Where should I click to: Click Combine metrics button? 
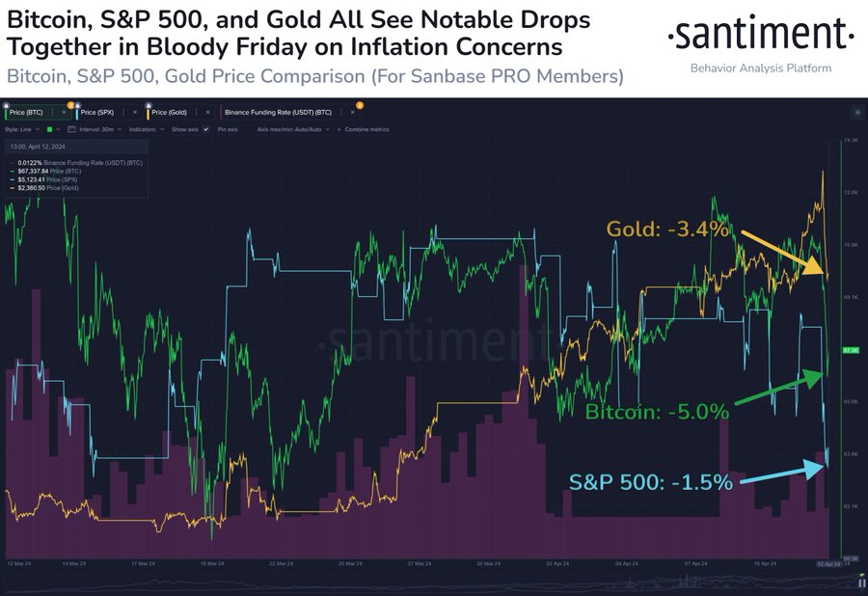coord(363,129)
